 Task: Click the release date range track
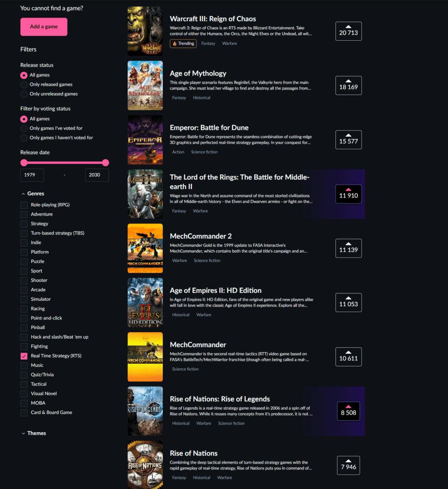[65, 163]
